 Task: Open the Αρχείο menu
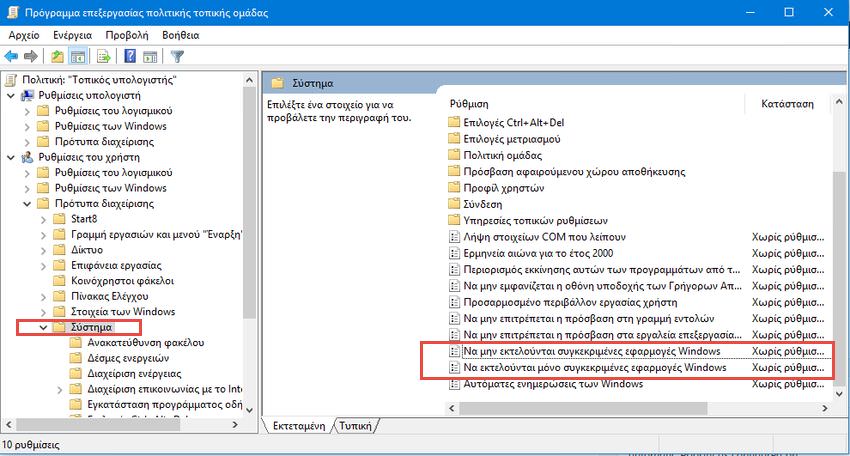pyautogui.click(x=23, y=34)
